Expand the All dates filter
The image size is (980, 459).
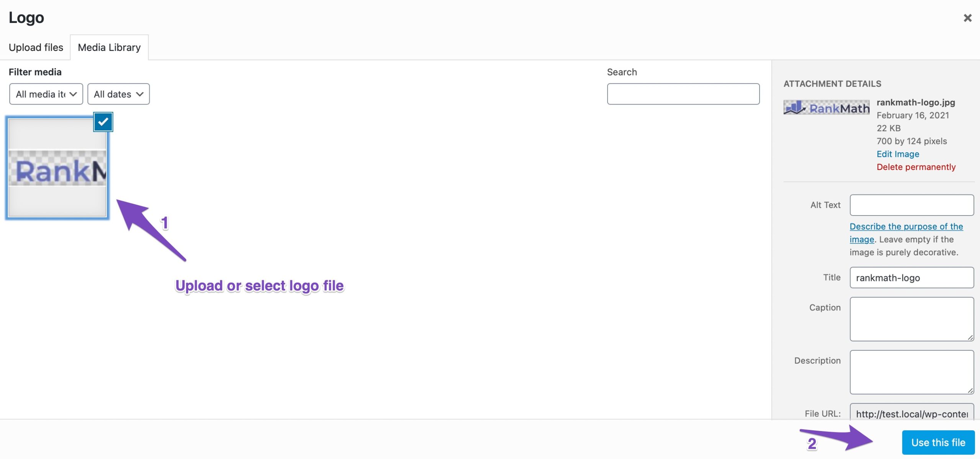118,94
